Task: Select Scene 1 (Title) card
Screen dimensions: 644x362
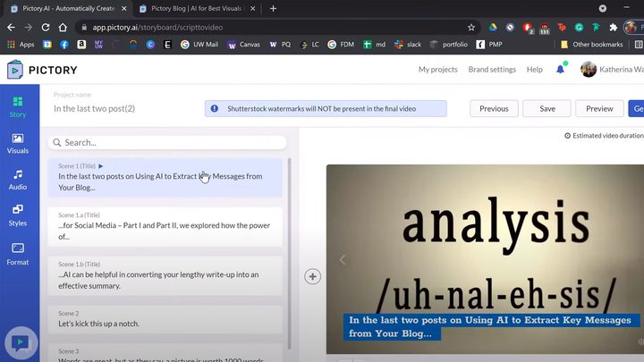Action: [165, 177]
